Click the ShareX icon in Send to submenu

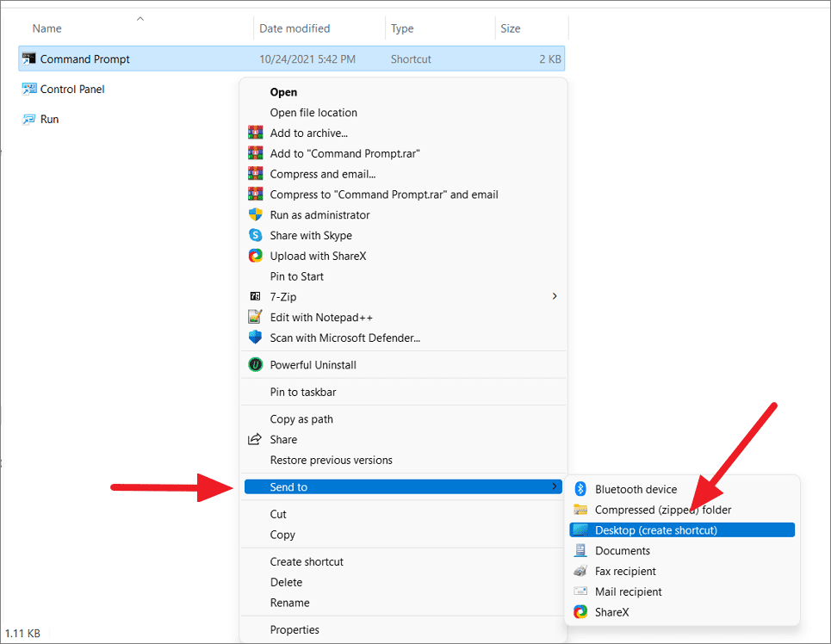[x=579, y=612]
